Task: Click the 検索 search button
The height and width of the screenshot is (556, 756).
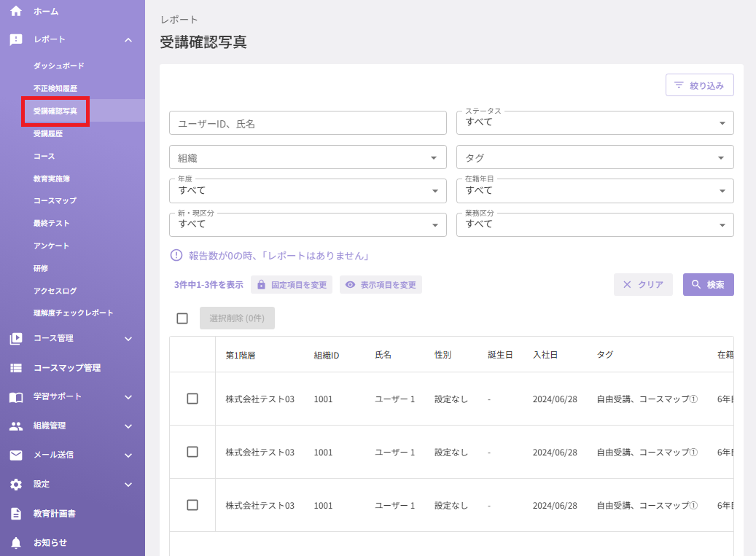Action: click(709, 285)
